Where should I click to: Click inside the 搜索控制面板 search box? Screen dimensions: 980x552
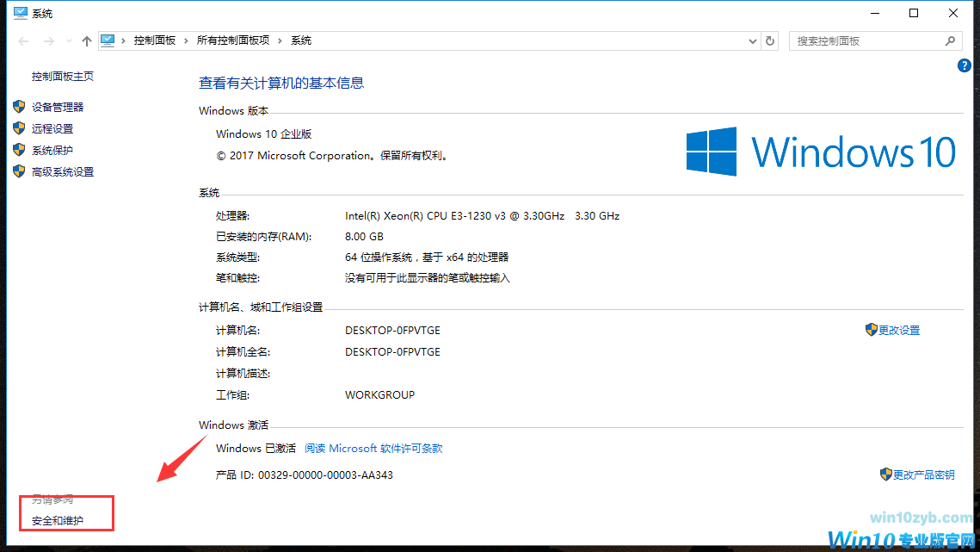(x=860, y=40)
